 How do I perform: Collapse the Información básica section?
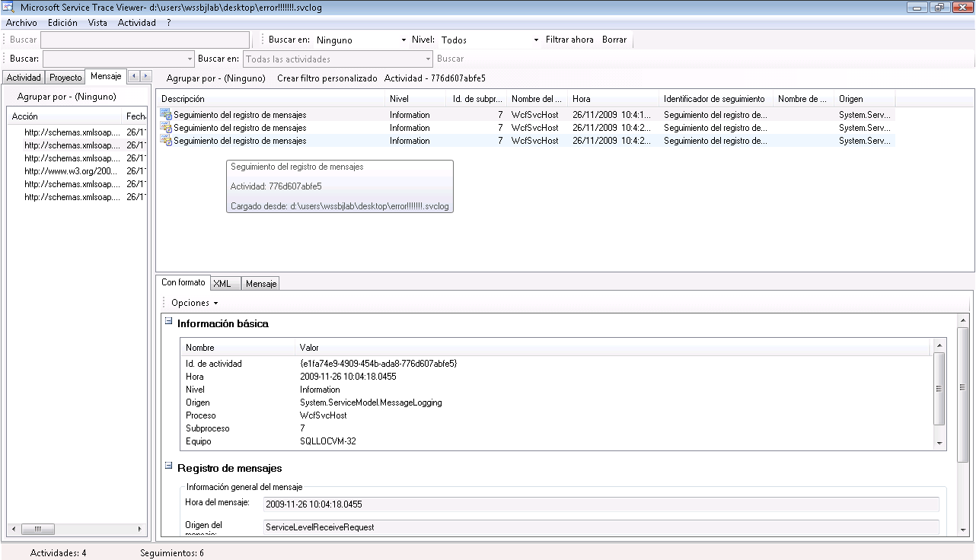tap(169, 322)
